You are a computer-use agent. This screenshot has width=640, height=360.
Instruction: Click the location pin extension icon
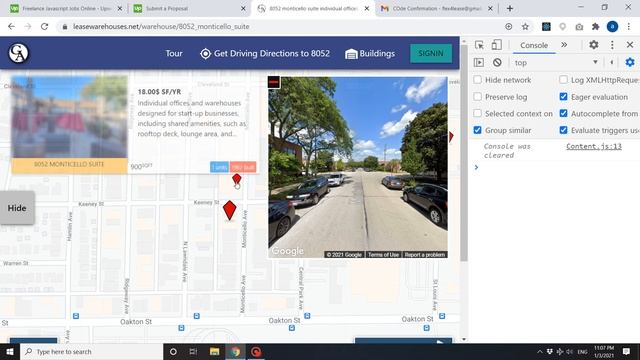pyautogui.click(x=563, y=27)
